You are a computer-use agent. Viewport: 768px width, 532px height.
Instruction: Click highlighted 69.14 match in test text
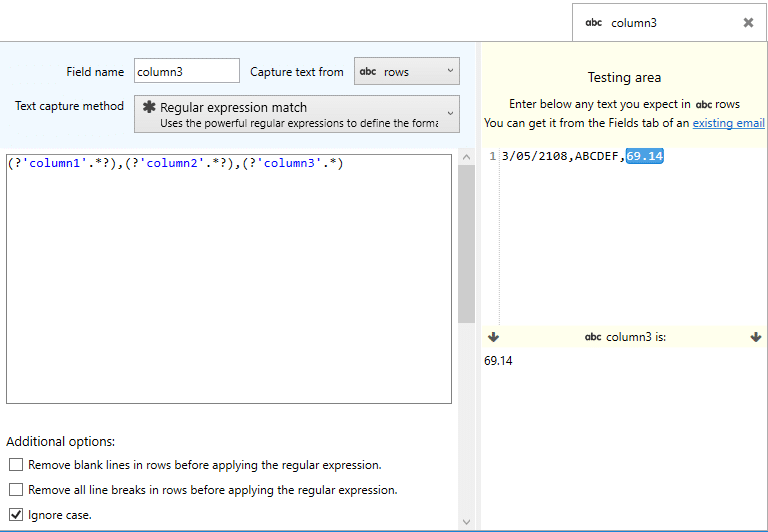tap(645, 156)
